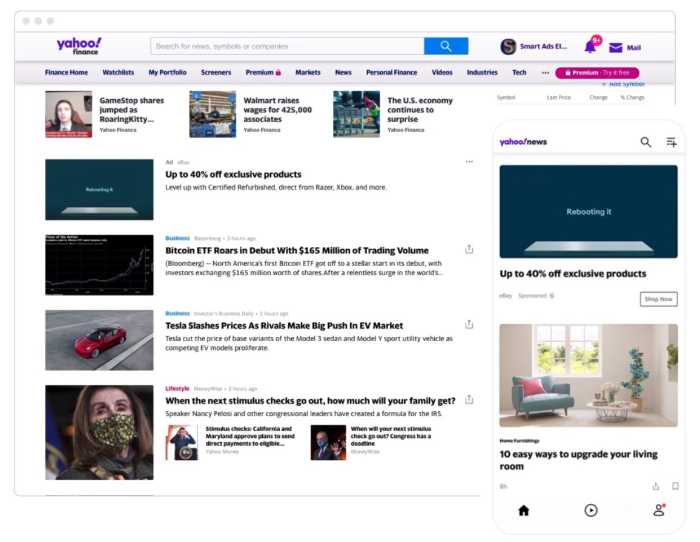Viewport: 700px width, 542px height.
Task: Open Walmart raises wages story
Action: pos(277,110)
